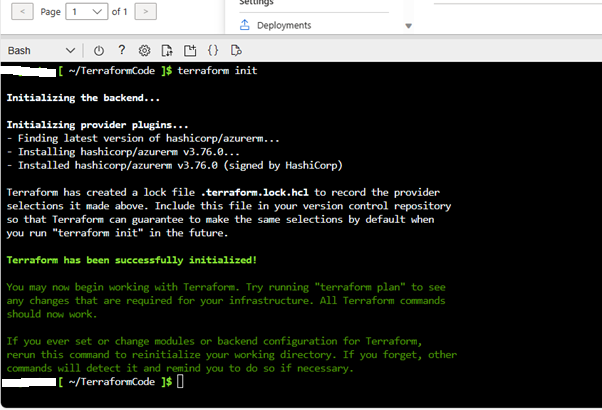
Task: Go to the next page button
Action: (146, 12)
